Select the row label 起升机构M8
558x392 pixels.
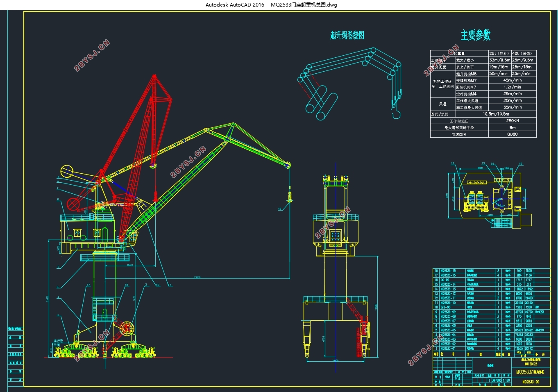(467, 74)
